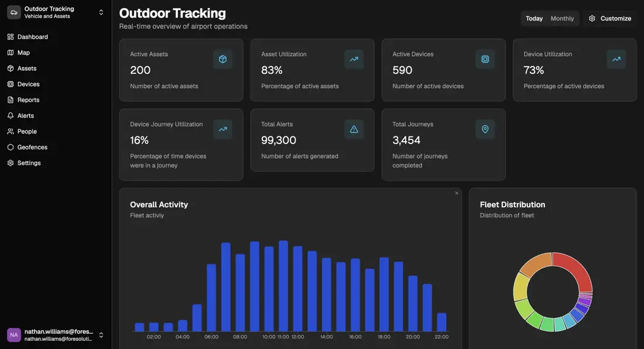Screen dimensions: 644x349
Task: Click the chip icon on Active Devices card
Action: (485, 59)
